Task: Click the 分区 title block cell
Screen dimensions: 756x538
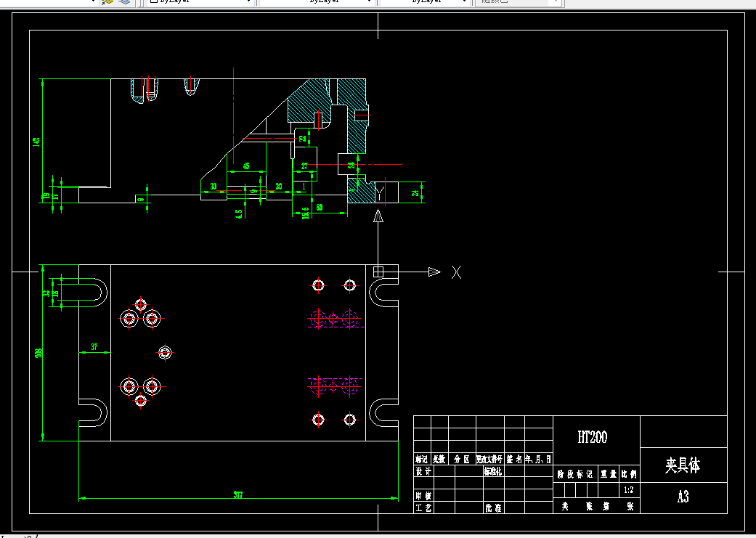Action: pos(461,460)
